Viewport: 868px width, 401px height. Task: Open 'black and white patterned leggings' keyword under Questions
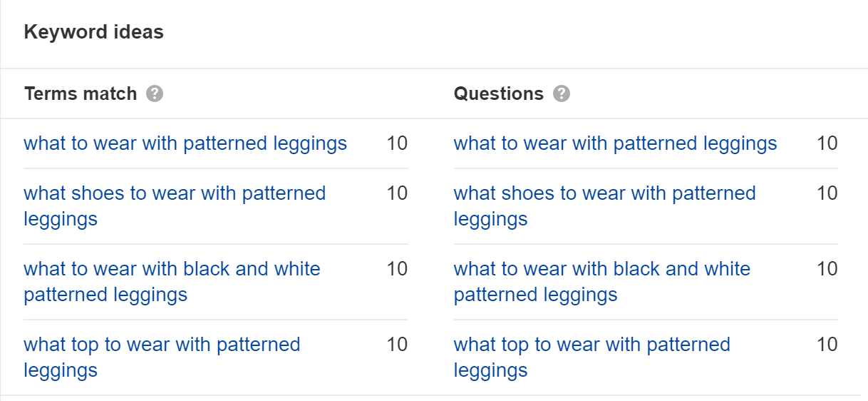pyautogui.click(x=602, y=281)
